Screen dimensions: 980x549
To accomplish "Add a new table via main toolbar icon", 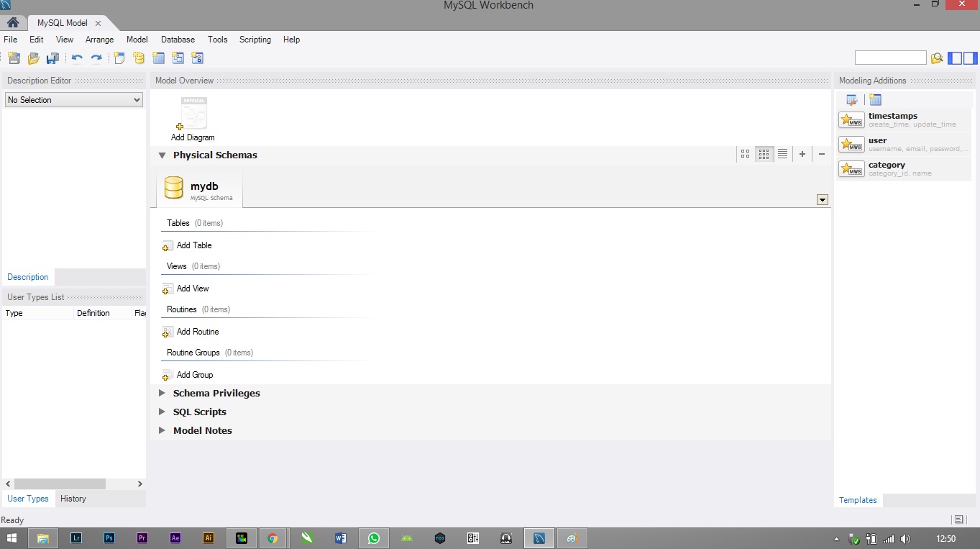I will point(158,58).
